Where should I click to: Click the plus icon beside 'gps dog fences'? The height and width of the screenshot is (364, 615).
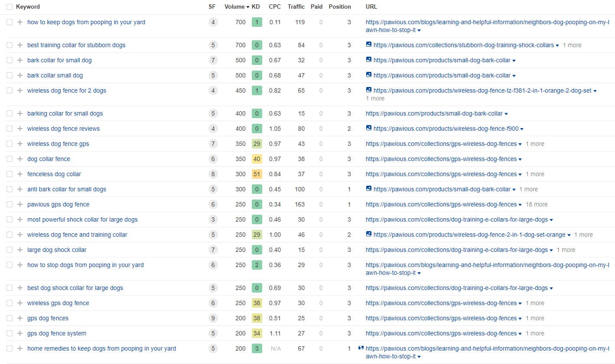coord(20,318)
